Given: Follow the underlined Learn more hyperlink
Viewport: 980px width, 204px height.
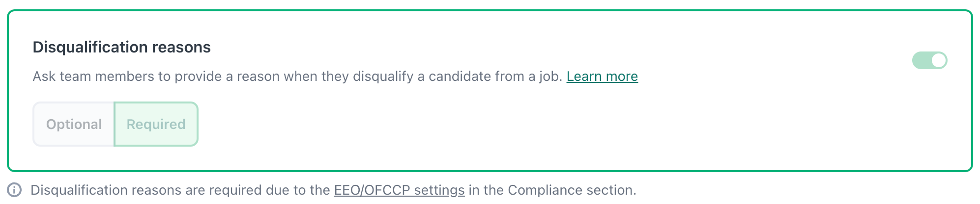Looking at the screenshot, I should [x=602, y=76].
